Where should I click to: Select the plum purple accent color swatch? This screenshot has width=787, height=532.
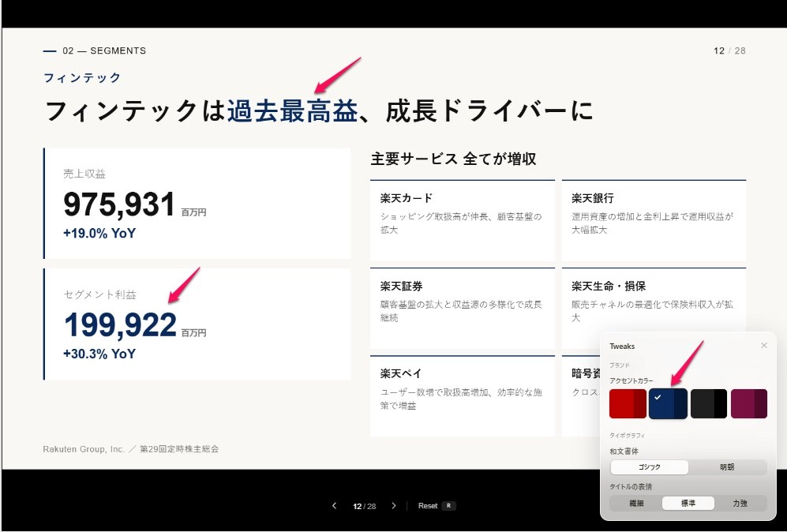(x=749, y=403)
